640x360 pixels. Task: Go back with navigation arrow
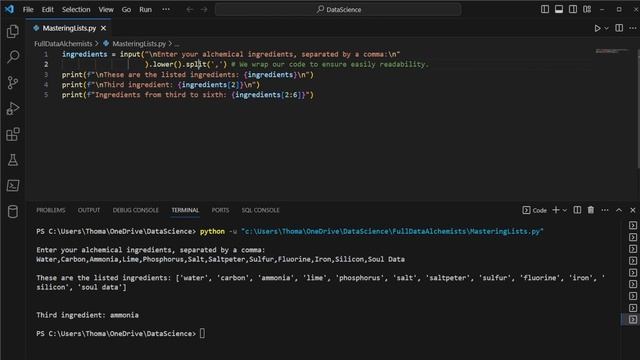[190, 9]
